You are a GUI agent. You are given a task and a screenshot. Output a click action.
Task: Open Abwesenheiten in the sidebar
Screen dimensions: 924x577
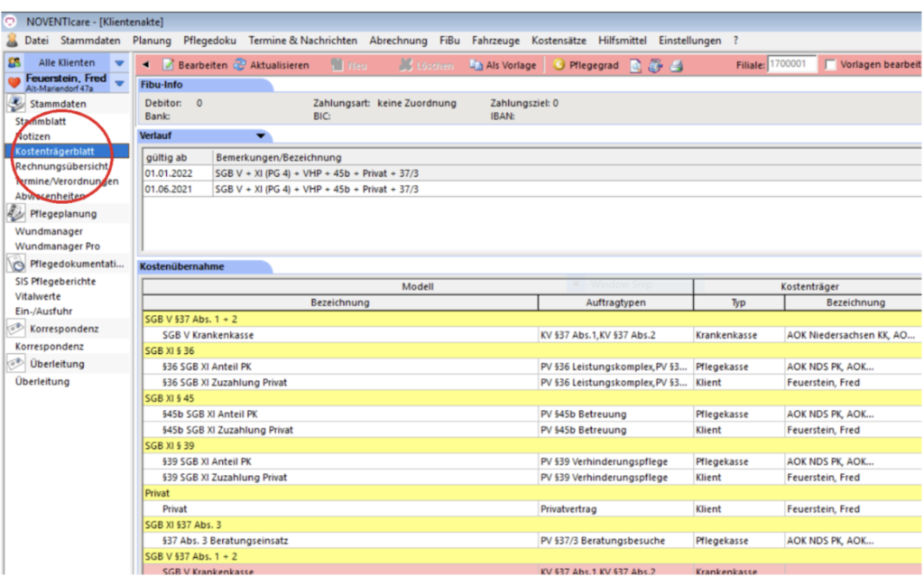coord(50,196)
